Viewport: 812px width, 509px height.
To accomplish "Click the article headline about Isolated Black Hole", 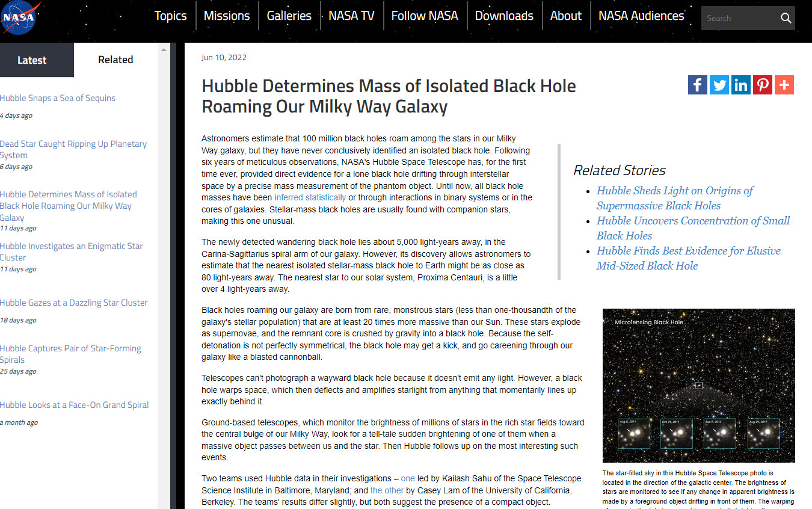I will pos(389,96).
